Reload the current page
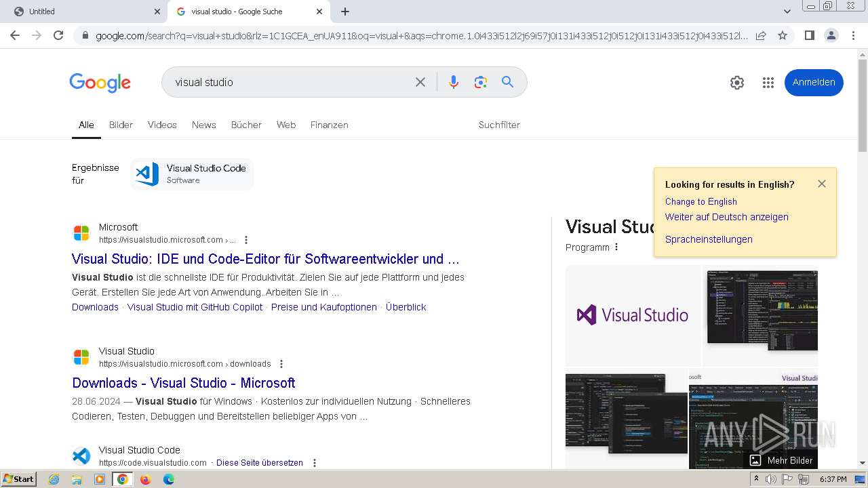This screenshot has height=488, width=868. tap(58, 35)
